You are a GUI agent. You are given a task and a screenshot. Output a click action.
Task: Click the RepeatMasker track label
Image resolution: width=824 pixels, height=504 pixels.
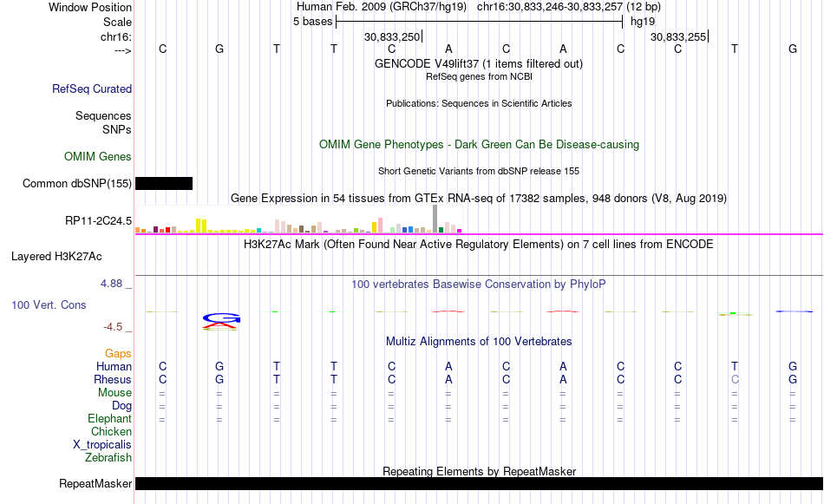(95, 483)
